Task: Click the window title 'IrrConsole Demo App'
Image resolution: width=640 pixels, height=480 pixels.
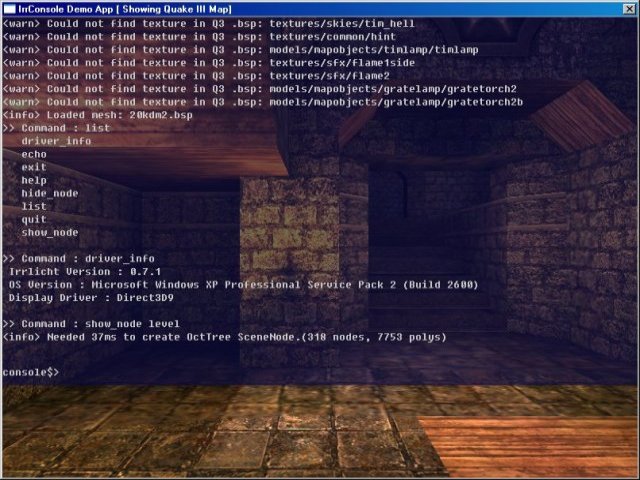Action: (66, 9)
